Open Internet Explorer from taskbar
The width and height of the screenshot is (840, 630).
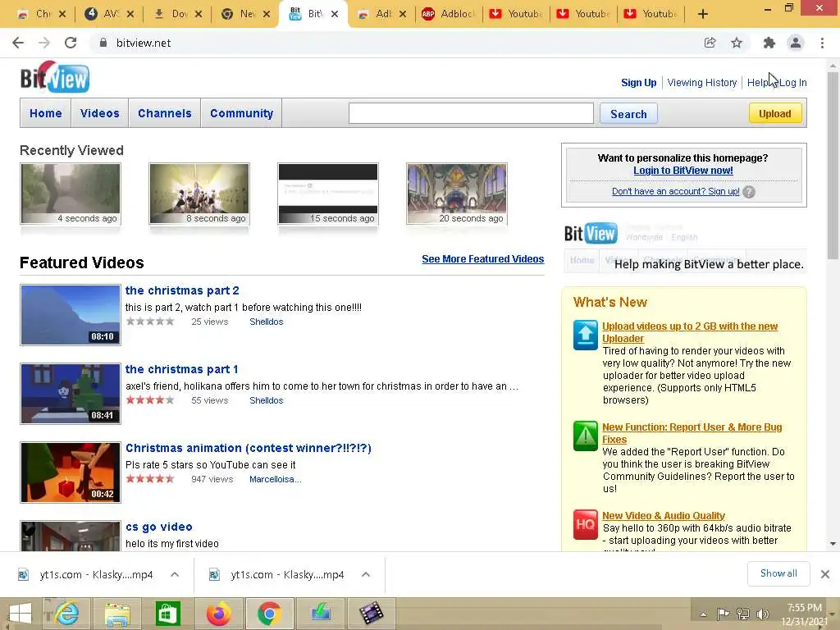(67, 614)
